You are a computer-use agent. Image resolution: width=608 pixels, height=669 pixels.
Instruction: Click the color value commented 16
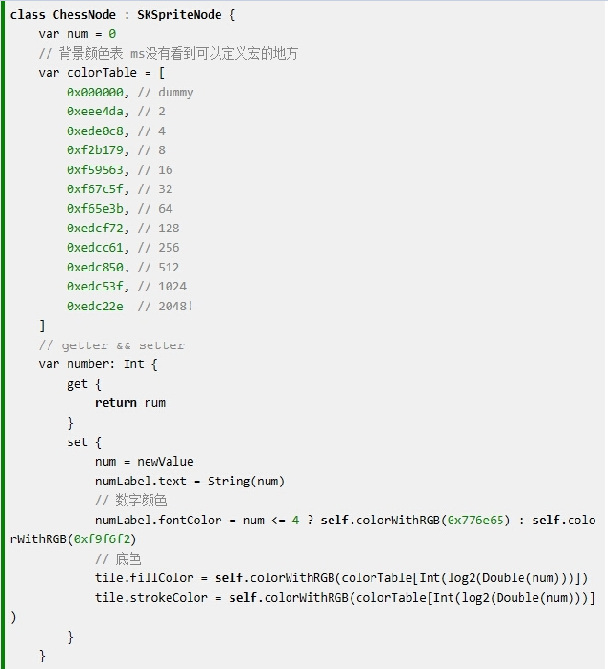(95, 170)
